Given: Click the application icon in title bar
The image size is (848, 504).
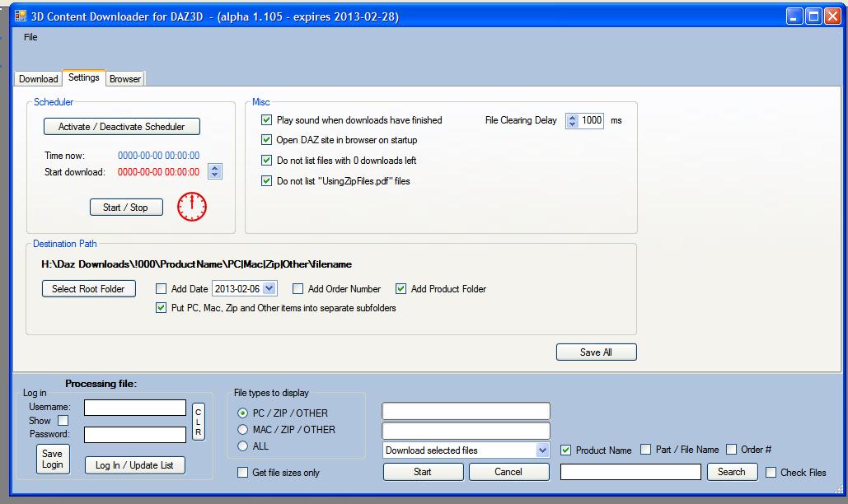Looking at the screenshot, I should [x=21, y=16].
